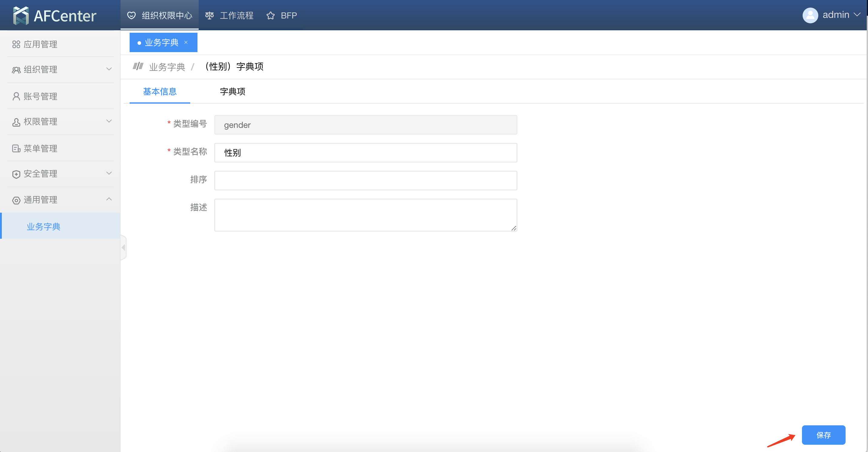Close the 业务字典 page tab
868x452 pixels.
[186, 42]
